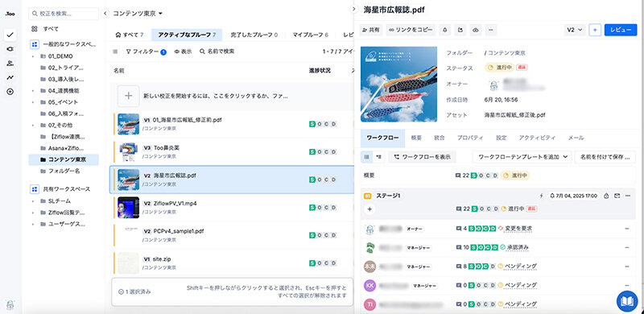The height and width of the screenshot is (314, 644).
Task: Switch to the アクティビティ tab
Action: pos(537,138)
